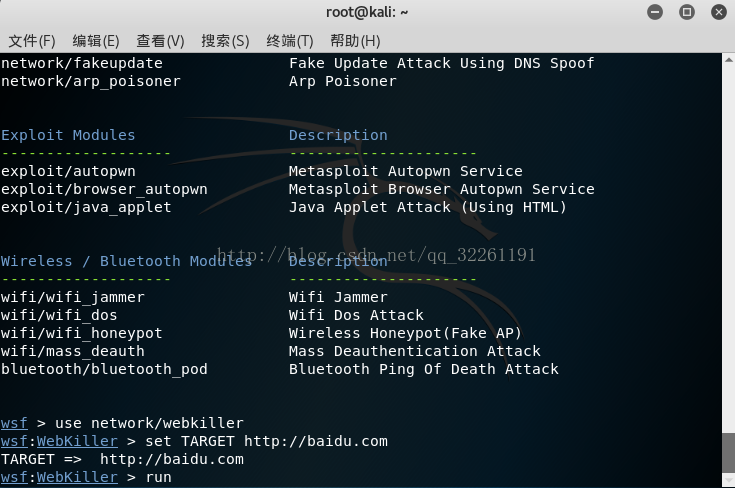The width and height of the screenshot is (735, 488).
Task: Open the 帮助(H) menu
Action: point(355,41)
